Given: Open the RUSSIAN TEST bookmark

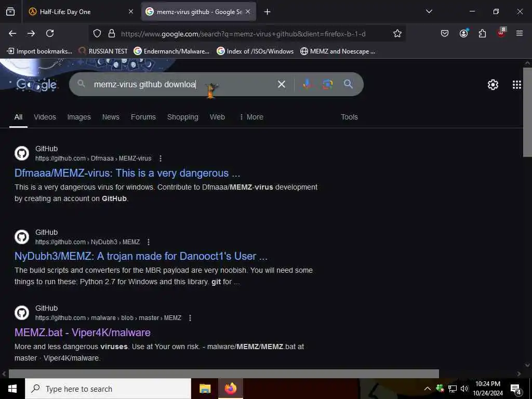Looking at the screenshot, I should [x=103, y=51].
